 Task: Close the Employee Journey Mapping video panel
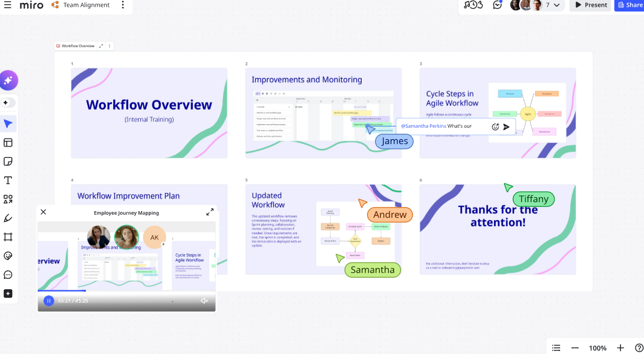click(44, 212)
